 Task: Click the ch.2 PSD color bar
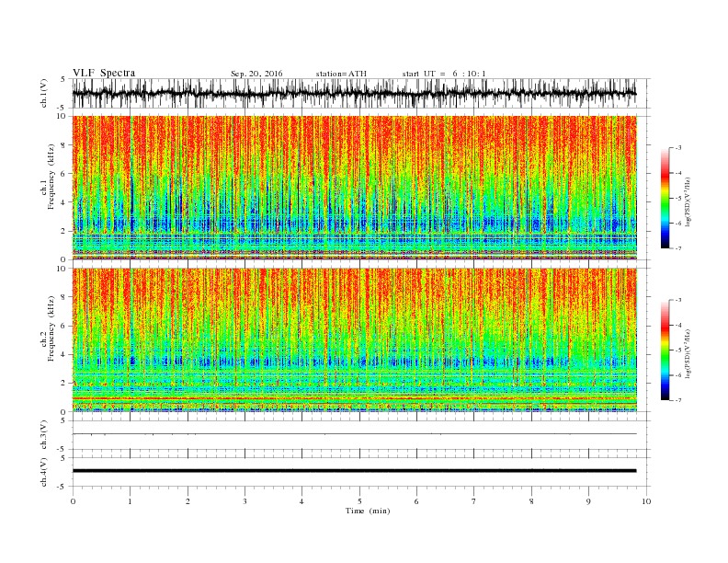[x=665, y=350]
